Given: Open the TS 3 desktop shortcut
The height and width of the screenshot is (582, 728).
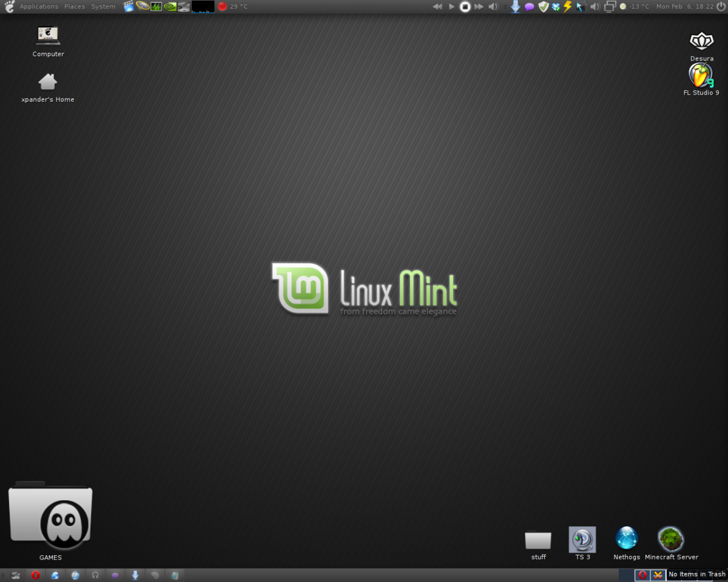Looking at the screenshot, I should [x=582, y=539].
